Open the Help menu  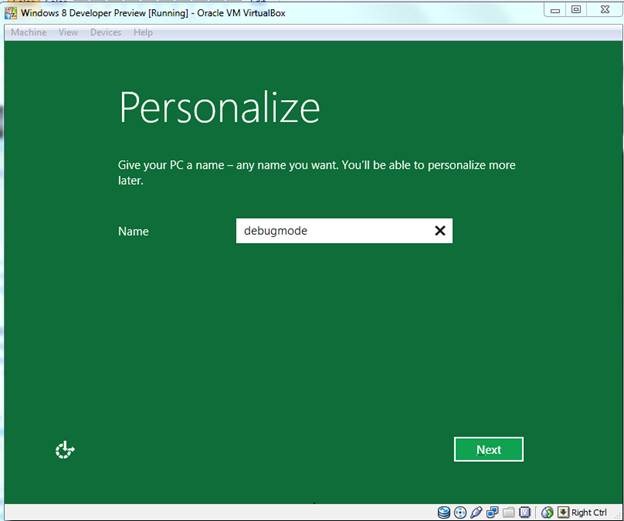coord(143,32)
